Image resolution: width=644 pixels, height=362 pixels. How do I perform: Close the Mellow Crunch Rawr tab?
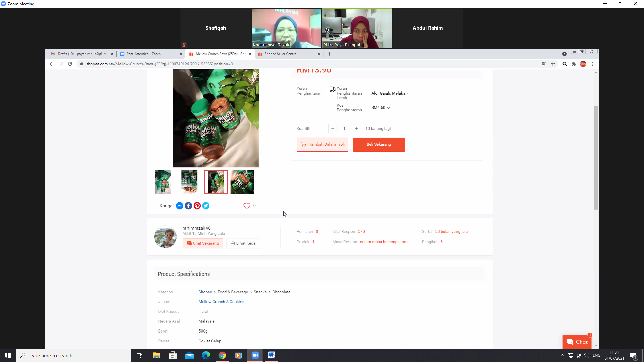[x=250, y=54]
